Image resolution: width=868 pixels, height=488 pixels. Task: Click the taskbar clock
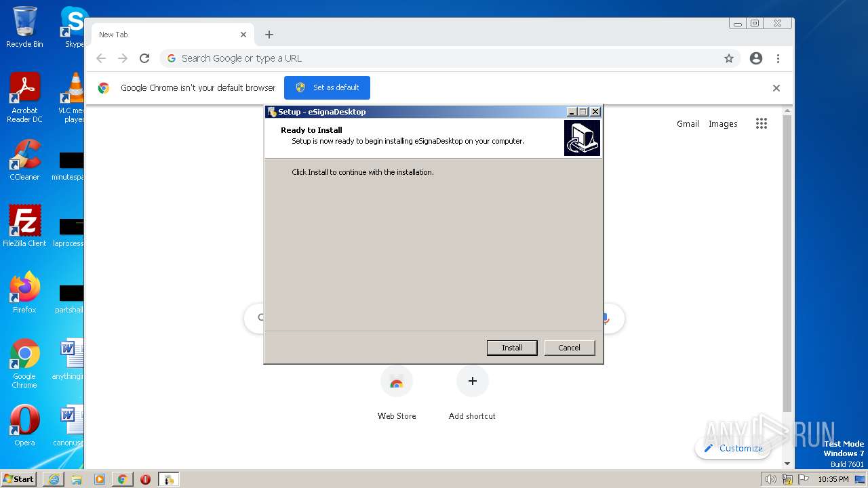click(833, 479)
